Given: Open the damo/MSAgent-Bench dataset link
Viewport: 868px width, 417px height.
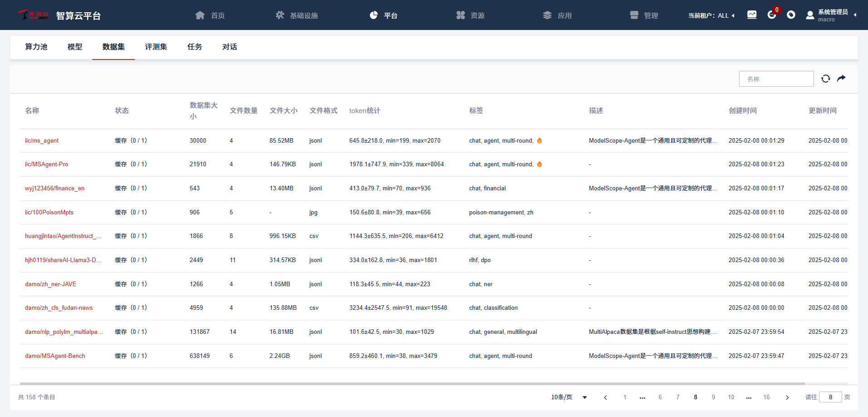Looking at the screenshot, I should tap(55, 356).
